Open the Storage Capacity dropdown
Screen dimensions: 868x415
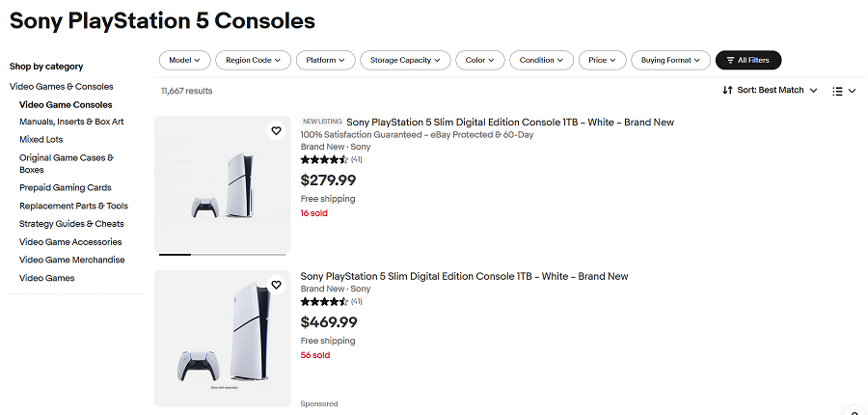(x=405, y=60)
